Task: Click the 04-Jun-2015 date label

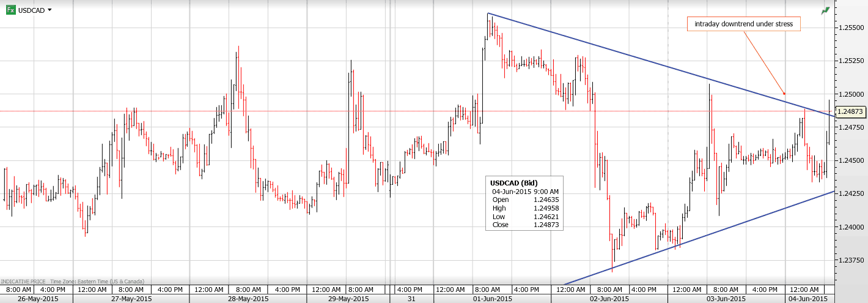Action: 807,299
